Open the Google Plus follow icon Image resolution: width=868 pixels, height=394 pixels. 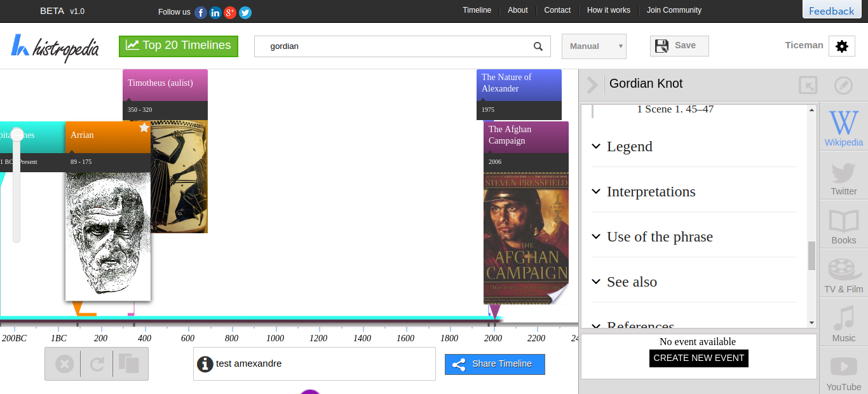tap(230, 12)
